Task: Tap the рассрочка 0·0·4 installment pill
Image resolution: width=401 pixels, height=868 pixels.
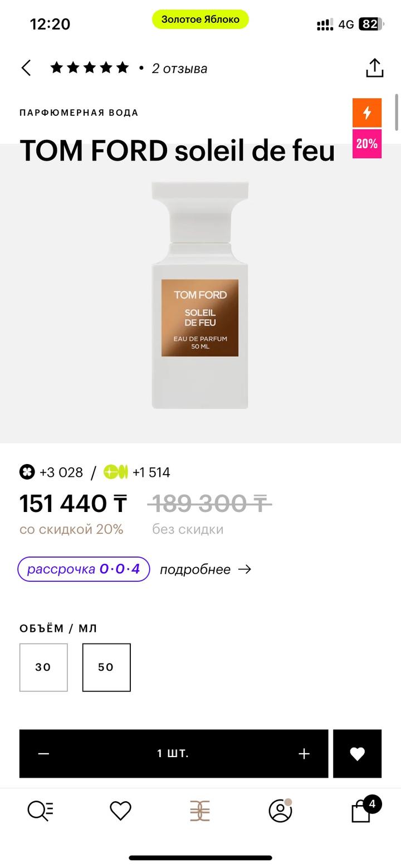Action: pos(84,569)
